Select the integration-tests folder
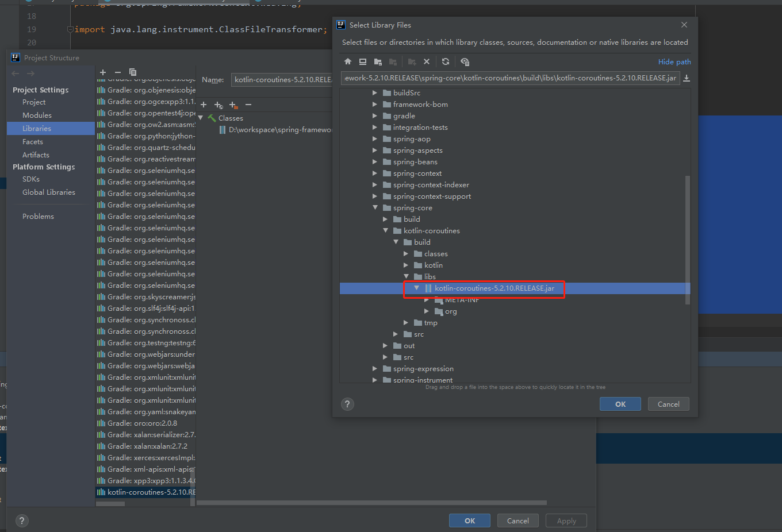 point(420,127)
